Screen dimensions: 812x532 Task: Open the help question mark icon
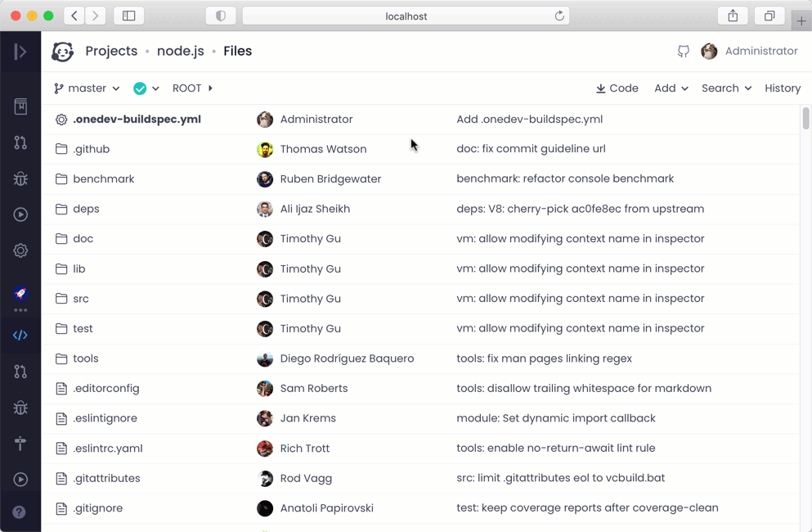point(19,512)
